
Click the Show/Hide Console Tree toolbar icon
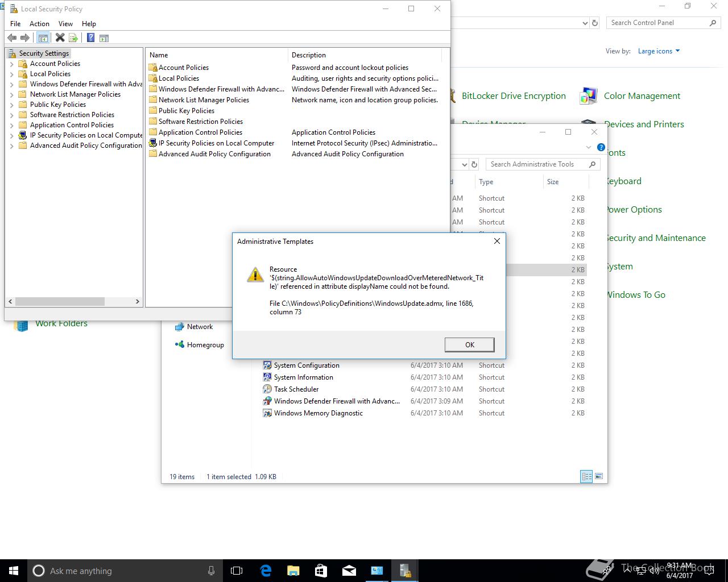[x=43, y=38]
